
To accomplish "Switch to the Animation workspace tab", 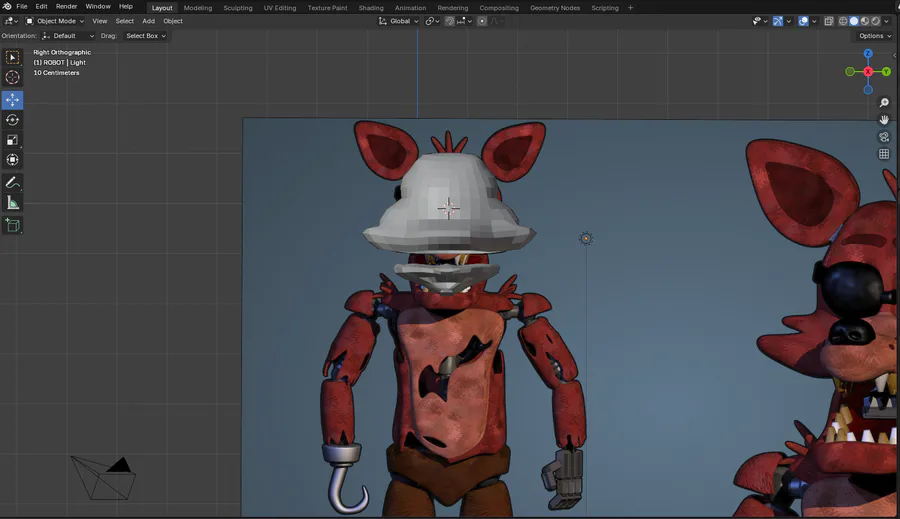I will (x=410, y=8).
